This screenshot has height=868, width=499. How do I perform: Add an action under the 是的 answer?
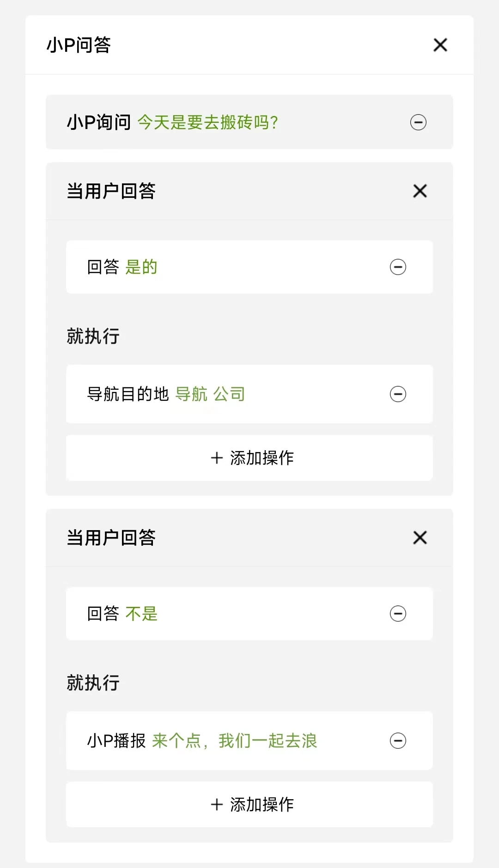coord(249,458)
